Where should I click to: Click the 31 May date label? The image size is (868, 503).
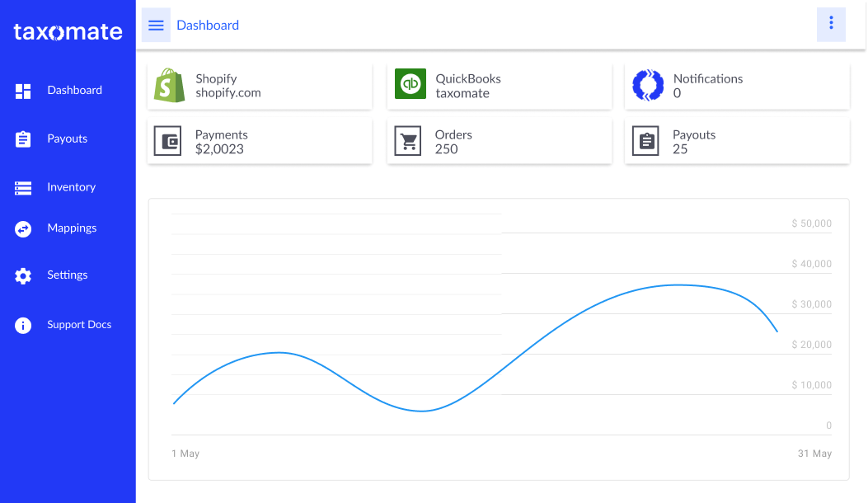pos(814,454)
